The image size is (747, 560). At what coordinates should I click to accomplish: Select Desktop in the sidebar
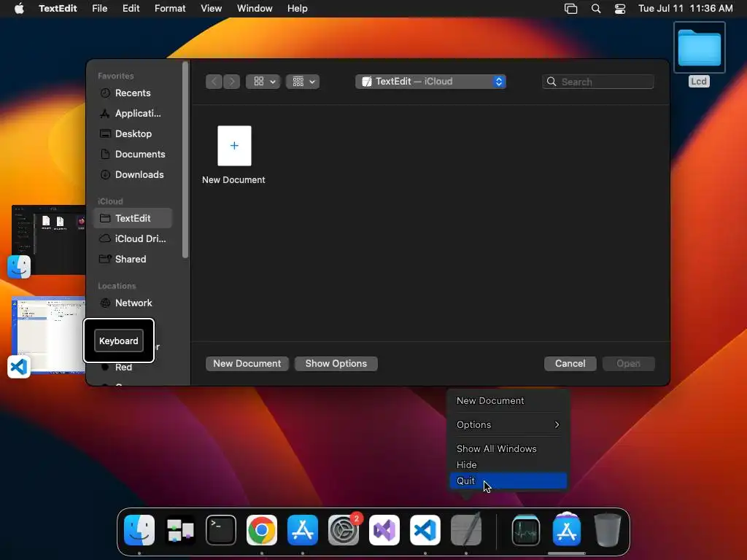click(x=133, y=134)
